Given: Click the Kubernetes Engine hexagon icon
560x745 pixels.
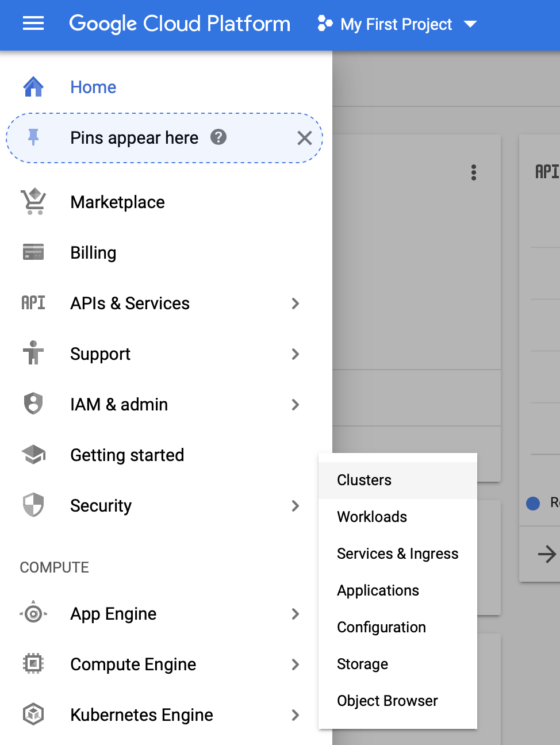Looking at the screenshot, I should pos(33,715).
